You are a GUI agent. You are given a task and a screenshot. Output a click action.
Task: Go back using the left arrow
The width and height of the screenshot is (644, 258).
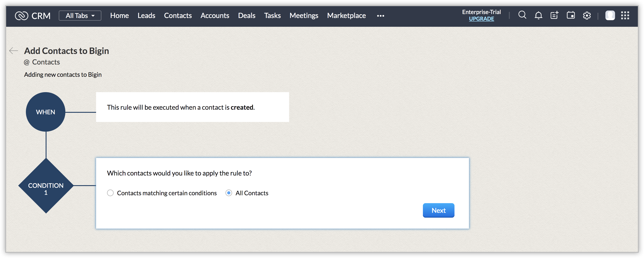tap(14, 51)
